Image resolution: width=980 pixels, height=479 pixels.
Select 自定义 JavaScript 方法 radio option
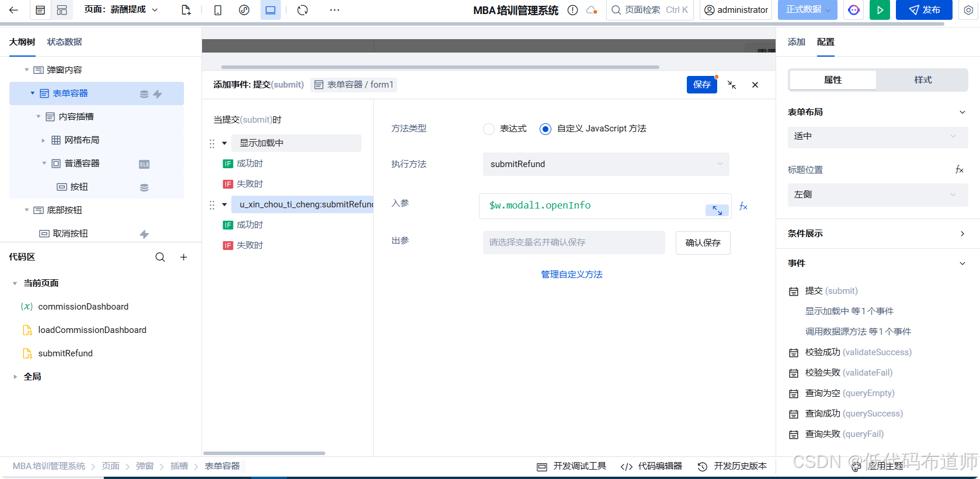[545, 129]
